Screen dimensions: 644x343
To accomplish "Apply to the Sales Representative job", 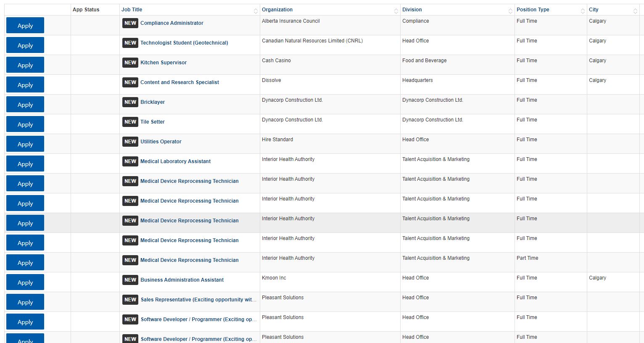I will tap(25, 302).
